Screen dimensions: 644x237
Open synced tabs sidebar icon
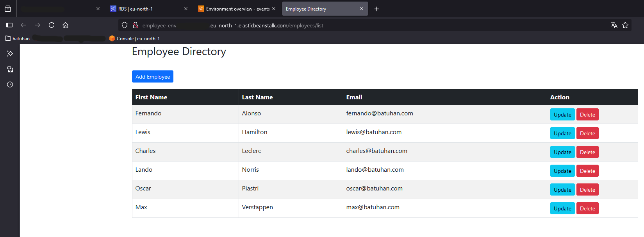[x=10, y=69]
